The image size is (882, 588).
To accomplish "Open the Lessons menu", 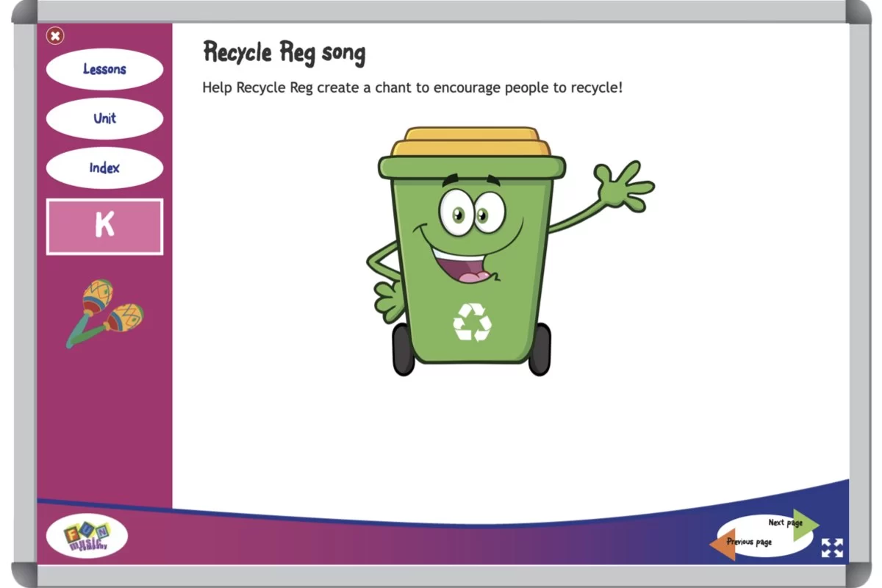I will point(104,69).
